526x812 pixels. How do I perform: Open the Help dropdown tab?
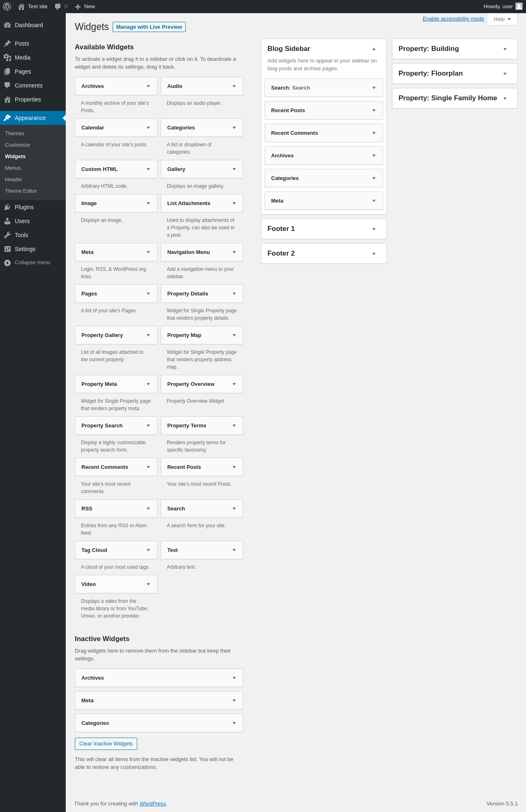(x=502, y=19)
